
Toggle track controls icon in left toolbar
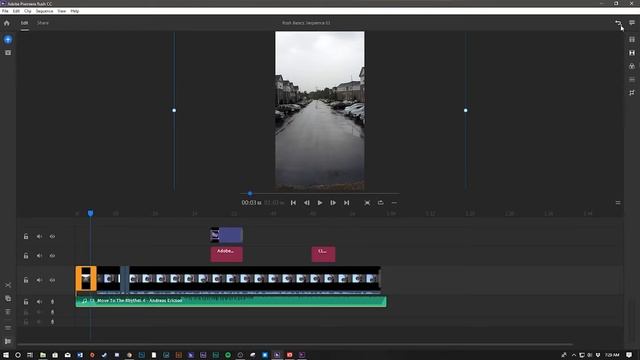tap(8, 328)
